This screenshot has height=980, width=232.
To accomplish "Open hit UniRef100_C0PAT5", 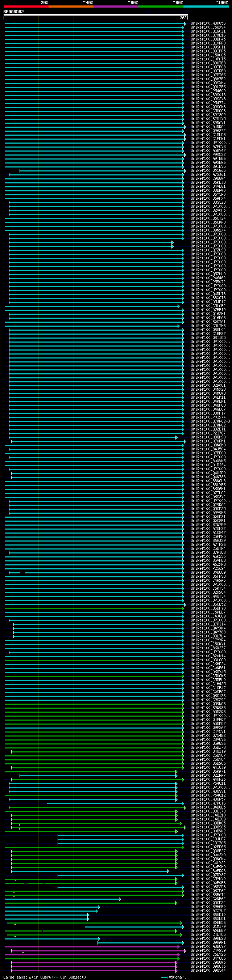I will tap(208, 59).
